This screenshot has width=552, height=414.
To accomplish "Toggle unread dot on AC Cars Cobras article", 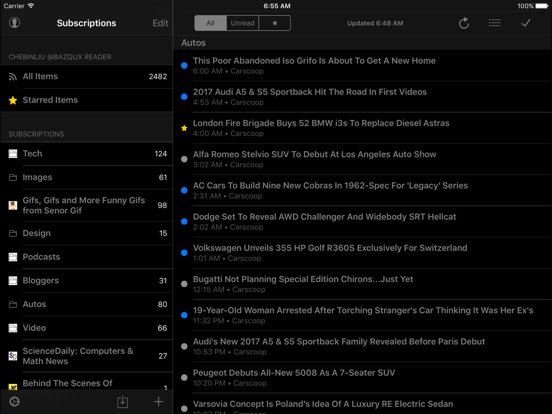I will [x=184, y=190].
